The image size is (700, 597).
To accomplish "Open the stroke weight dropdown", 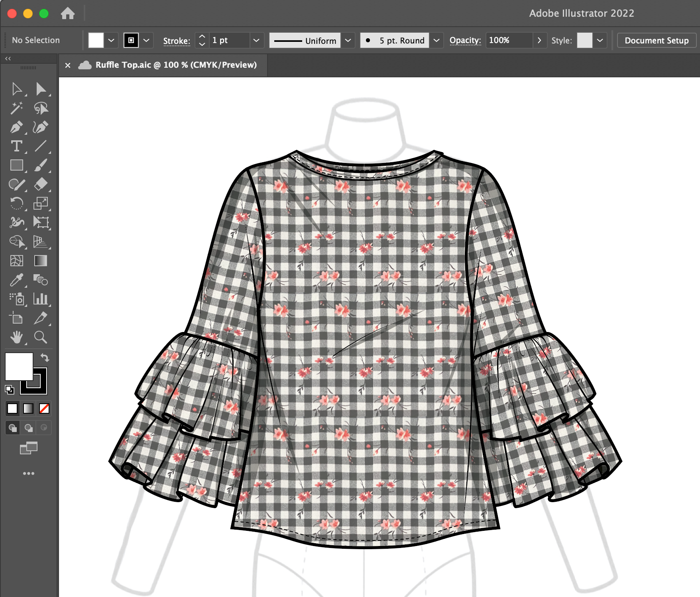I will (x=256, y=40).
